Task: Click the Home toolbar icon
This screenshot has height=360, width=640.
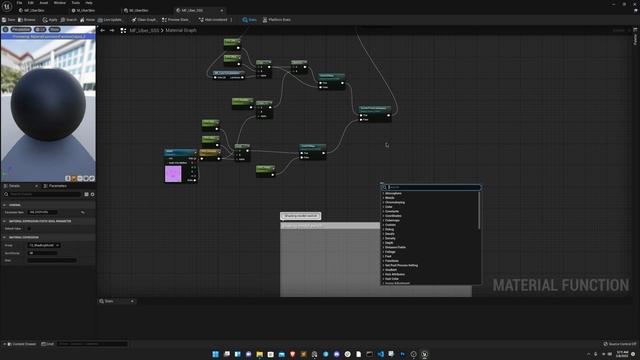Action: [x=87, y=20]
